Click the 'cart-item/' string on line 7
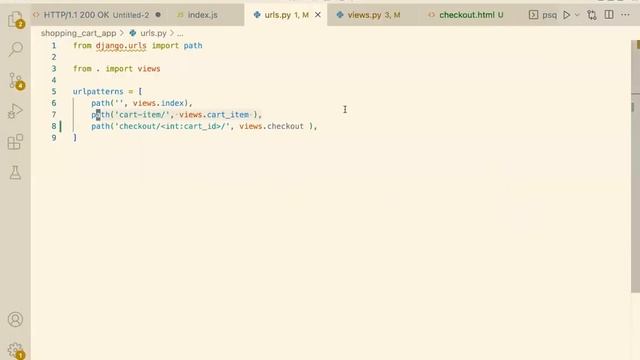This screenshot has height=360, width=640. click(x=142, y=115)
